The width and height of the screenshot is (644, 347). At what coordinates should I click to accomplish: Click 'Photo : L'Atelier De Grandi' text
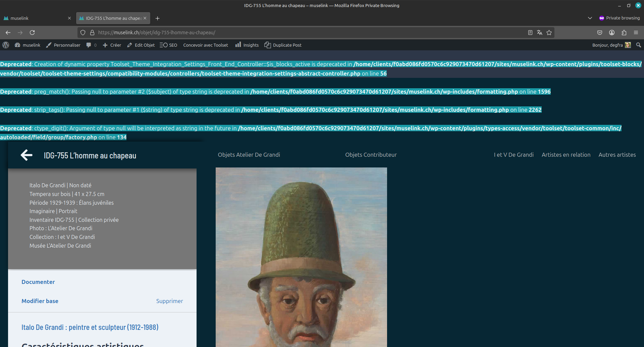(x=61, y=228)
